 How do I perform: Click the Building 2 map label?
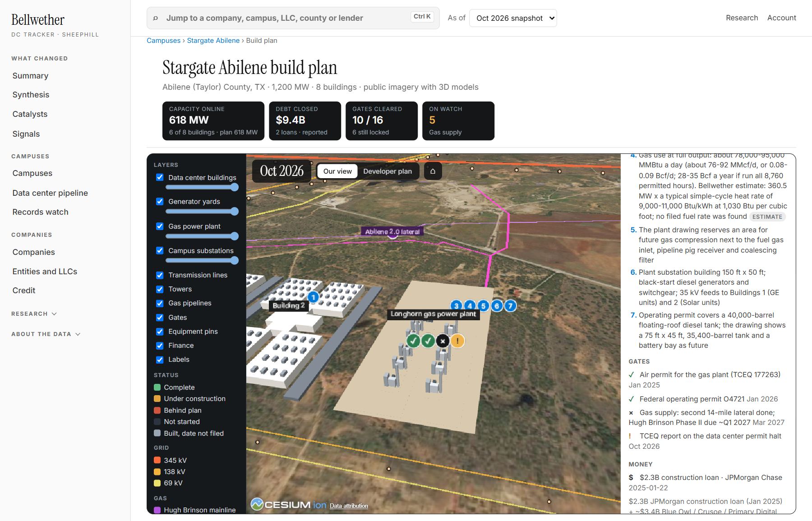click(289, 305)
